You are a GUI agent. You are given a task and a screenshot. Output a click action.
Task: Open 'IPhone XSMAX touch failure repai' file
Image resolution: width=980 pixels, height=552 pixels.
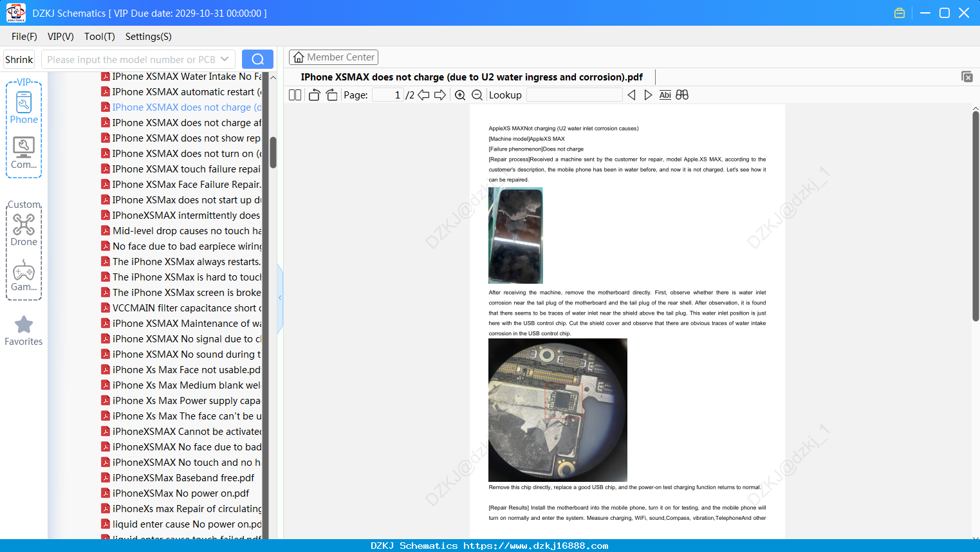point(181,169)
